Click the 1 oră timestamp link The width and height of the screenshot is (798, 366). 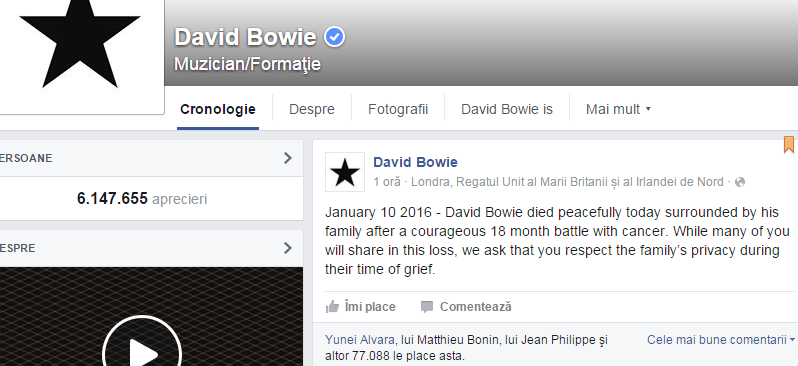click(387, 182)
